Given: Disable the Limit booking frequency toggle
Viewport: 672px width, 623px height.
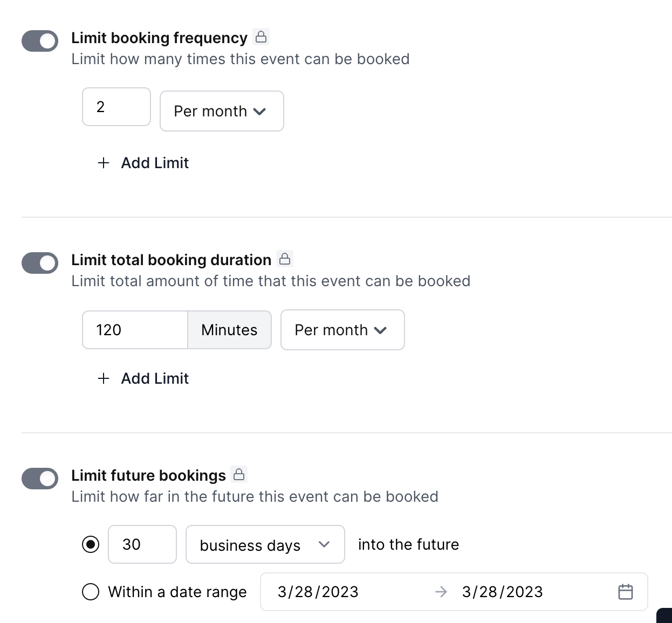Looking at the screenshot, I should pyautogui.click(x=40, y=41).
